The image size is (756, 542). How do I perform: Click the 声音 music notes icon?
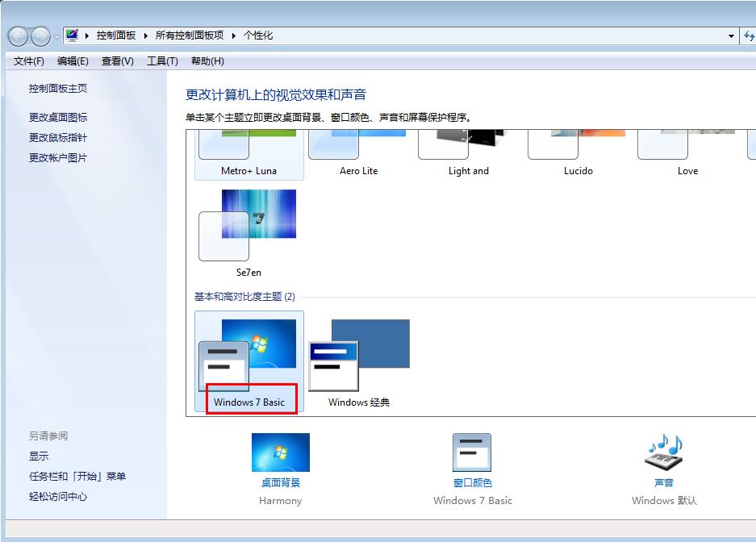point(664,452)
